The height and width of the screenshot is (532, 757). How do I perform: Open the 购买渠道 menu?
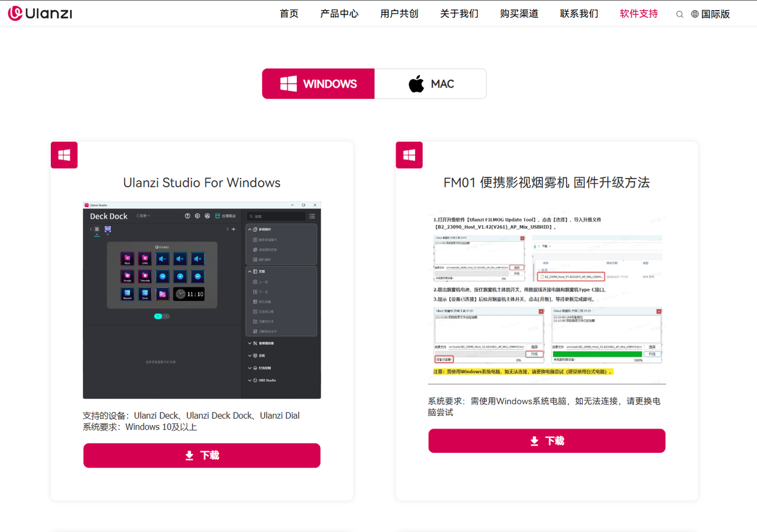(519, 14)
